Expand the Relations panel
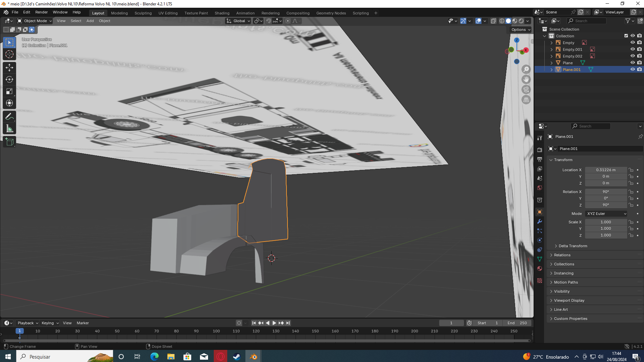644x362 pixels. pos(562,255)
